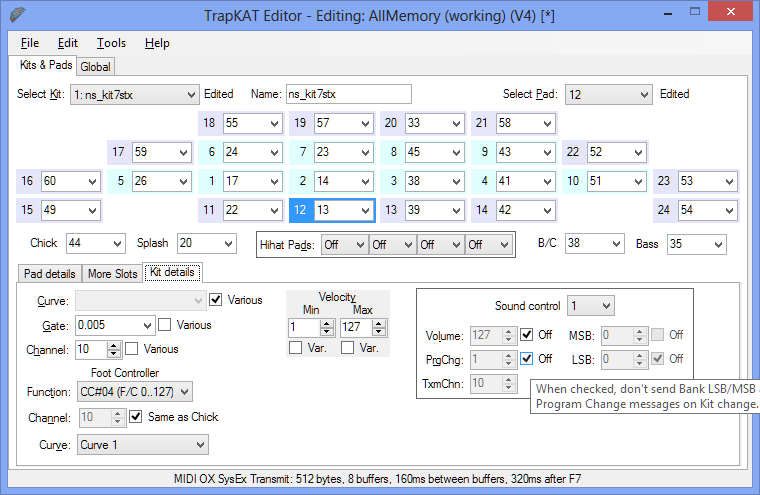Toggle the MSB Off checkbox
Screen dimensions: 760x495
point(657,335)
